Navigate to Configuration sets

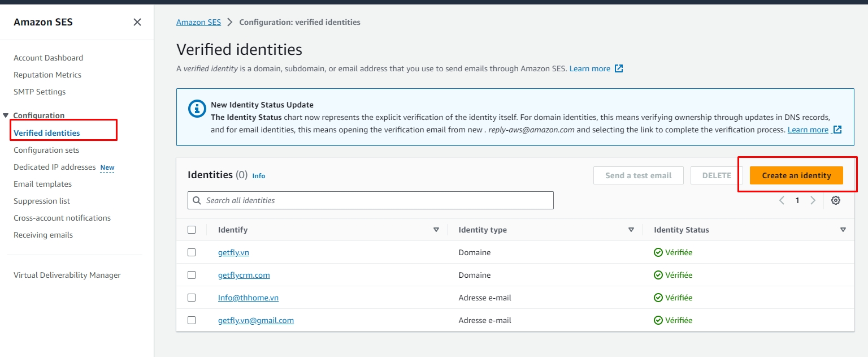[46, 150]
